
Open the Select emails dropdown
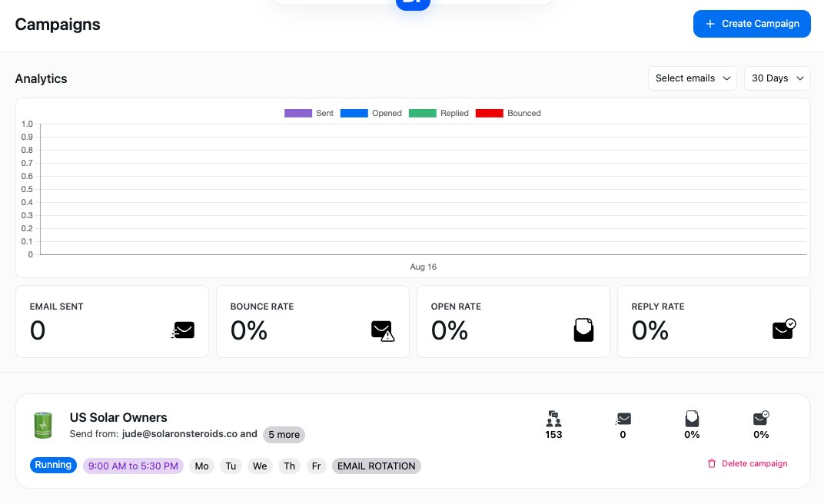692,78
